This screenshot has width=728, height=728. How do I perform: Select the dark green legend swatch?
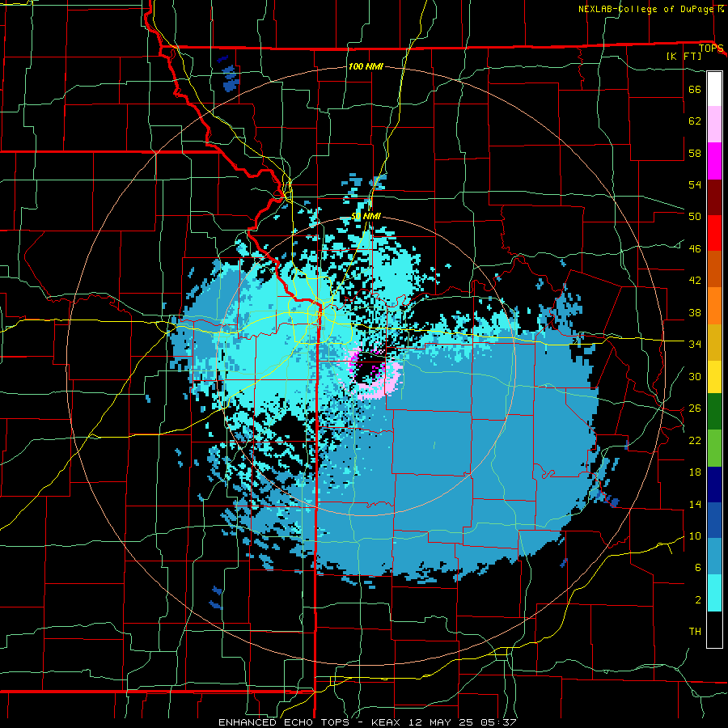(714, 412)
